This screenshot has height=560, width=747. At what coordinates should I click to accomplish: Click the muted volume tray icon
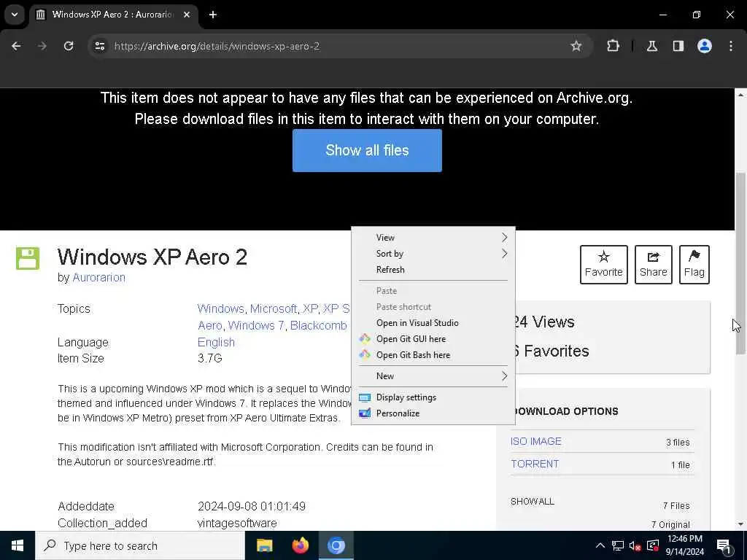[x=635, y=545]
